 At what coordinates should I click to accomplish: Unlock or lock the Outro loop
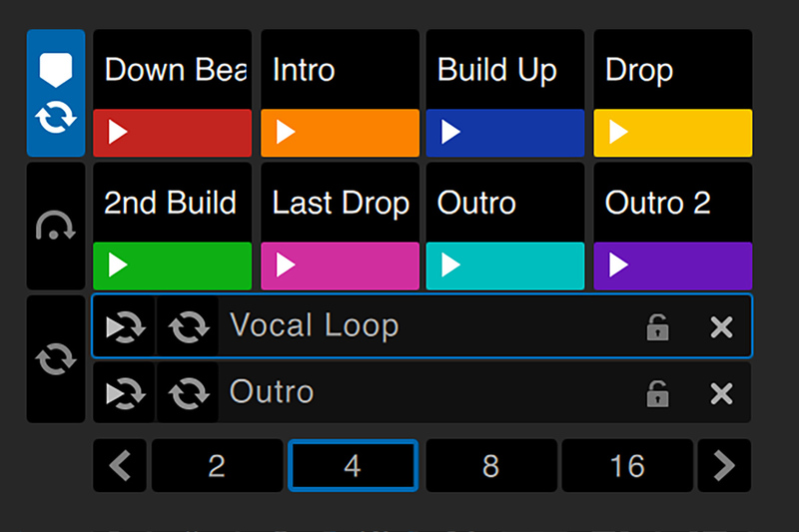coord(657,393)
